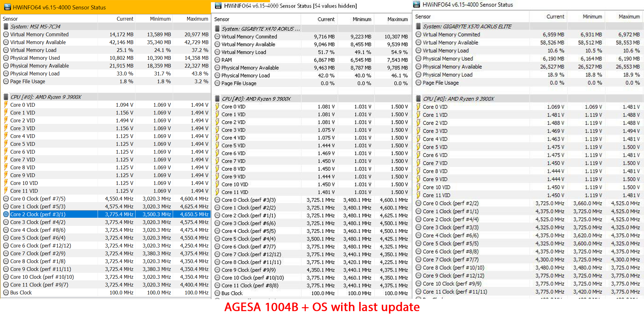Click the CPU chip icon in the X470 AORUS window

coord(217,99)
